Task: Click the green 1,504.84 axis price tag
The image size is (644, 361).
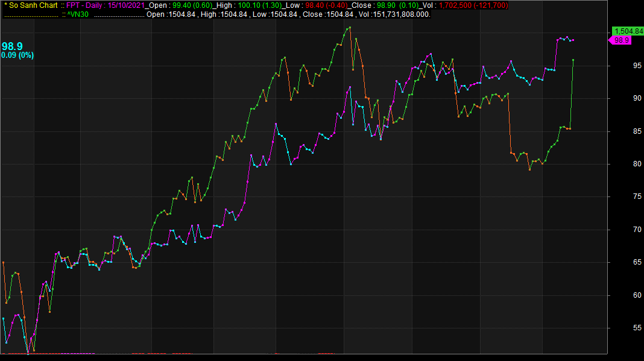Action: (x=628, y=31)
